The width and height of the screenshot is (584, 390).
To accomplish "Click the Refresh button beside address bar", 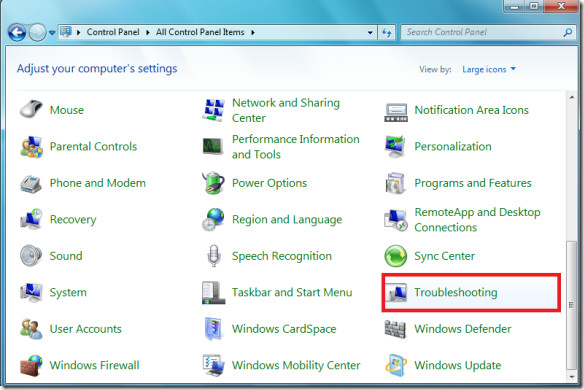I will 387,32.
